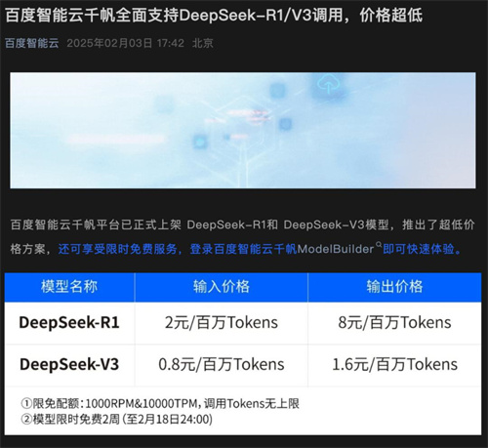Click the 限免配额 footnote line
The height and width of the screenshot is (448, 488).
tap(160, 404)
